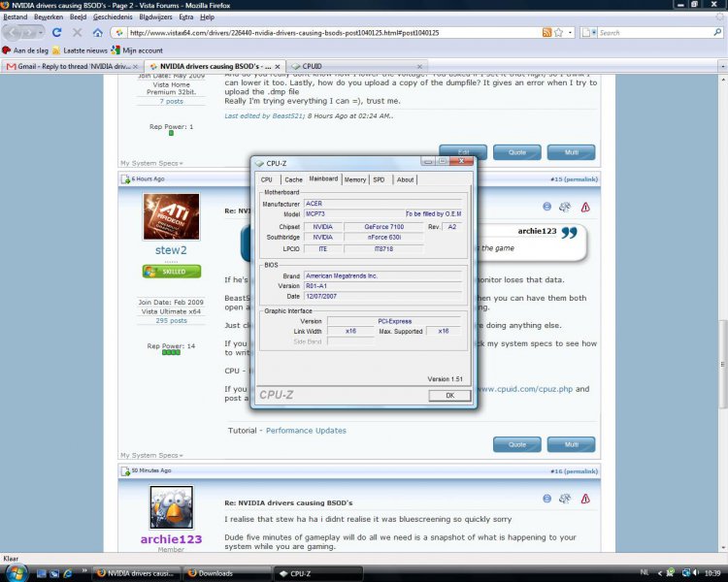728x582 pixels.
Task: Report post #15 with warning icon
Action: coord(585,207)
